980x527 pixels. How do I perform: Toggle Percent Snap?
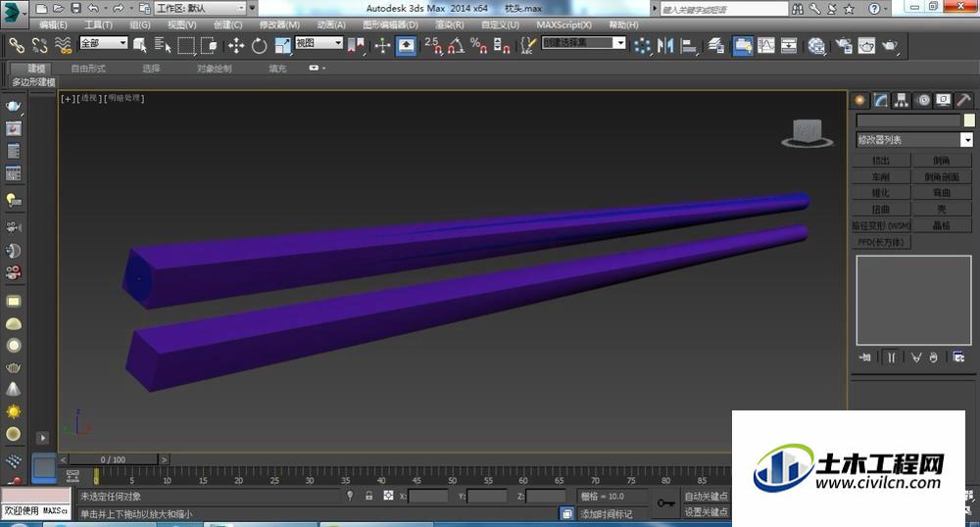coord(479,45)
